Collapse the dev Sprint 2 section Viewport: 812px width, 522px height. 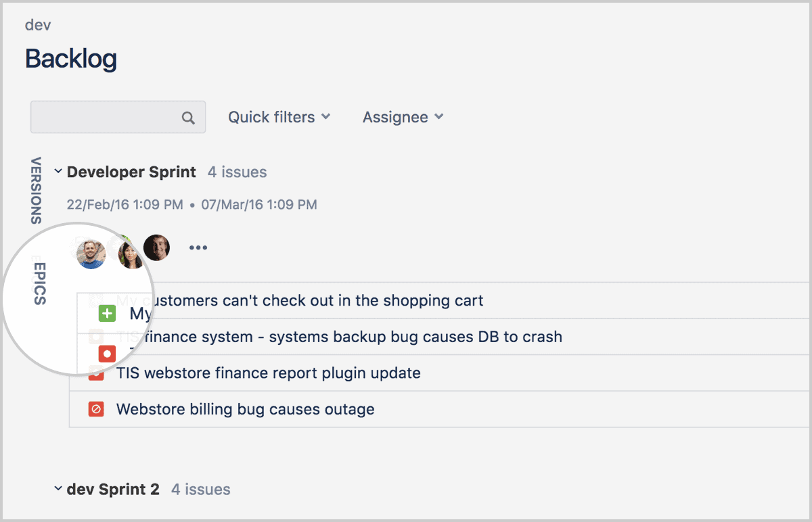coord(58,489)
